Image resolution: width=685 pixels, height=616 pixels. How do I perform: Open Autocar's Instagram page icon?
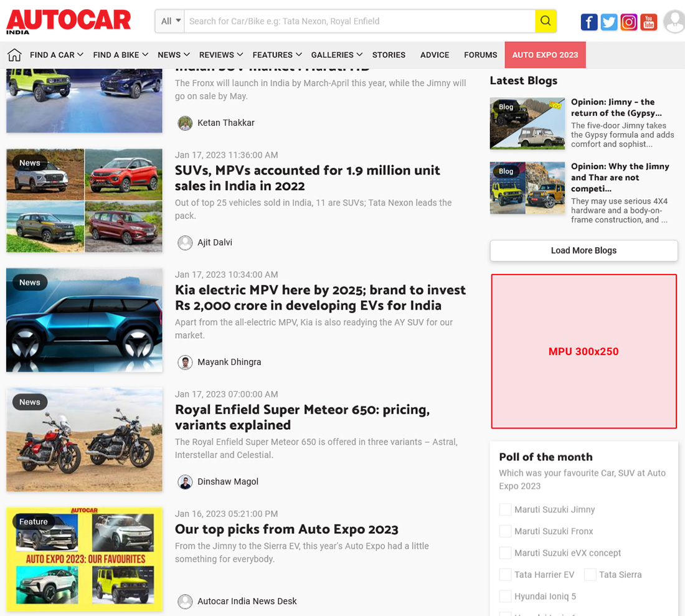point(629,22)
